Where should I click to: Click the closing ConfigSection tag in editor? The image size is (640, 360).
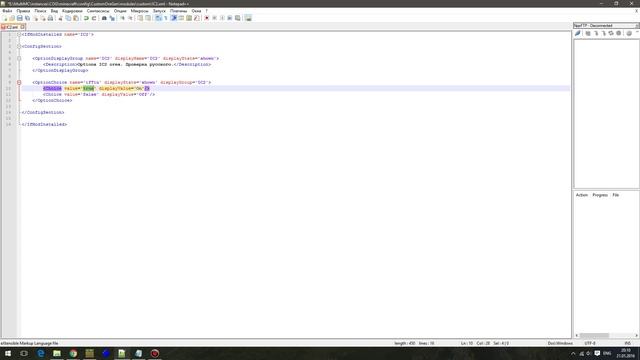pos(43,112)
